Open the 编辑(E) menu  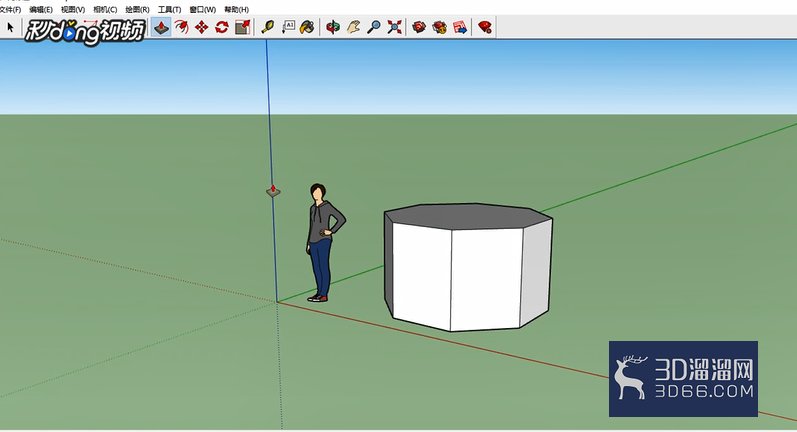[x=41, y=10]
